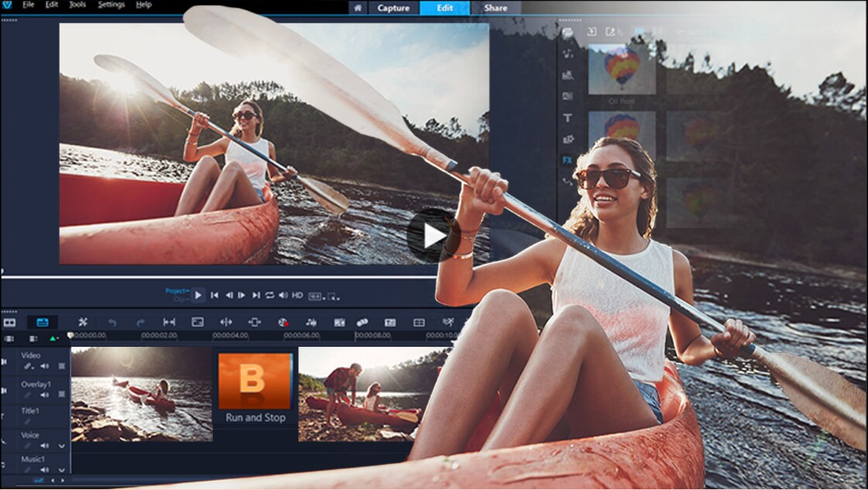The width and height of the screenshot is (868, 490).
Task: Open the Transitions library icon
Action: pyautogui.click(x=568, y=96)
